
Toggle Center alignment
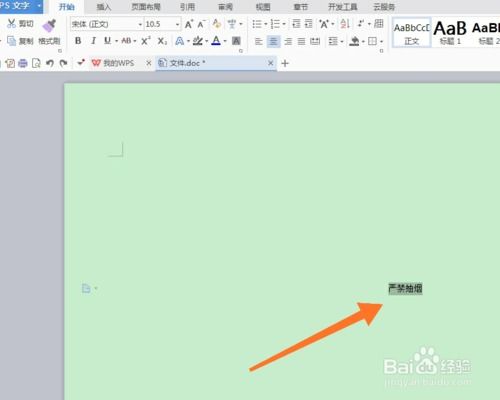pos(273,41)
